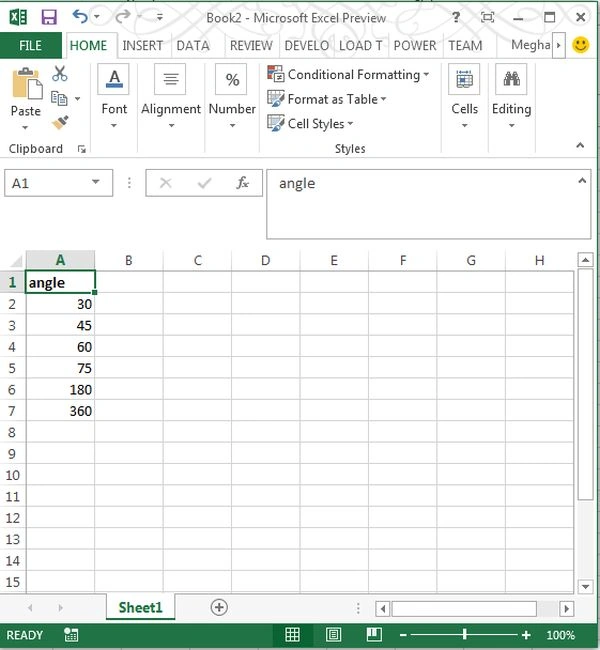Click the Paste clipboard icon
Viewport: 600px width, 650px height.
point(27,84)
